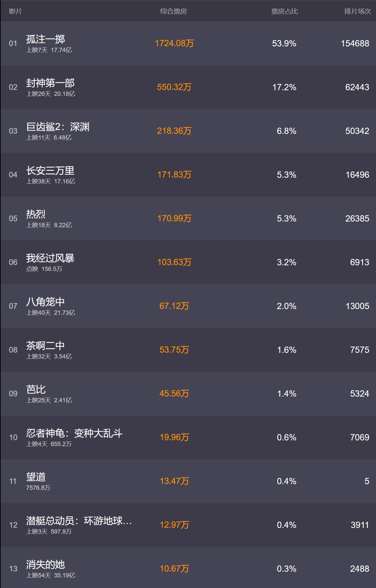This screenshot has height=588, width=376.
Task: Open the movie 孤注一掷 row
Action: (188, 43)
